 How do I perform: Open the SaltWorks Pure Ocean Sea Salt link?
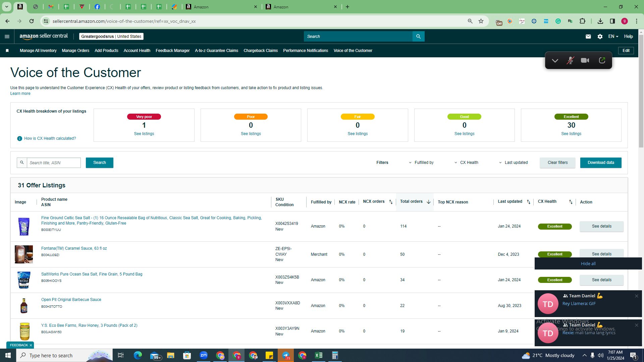click(x=92, y=274)
